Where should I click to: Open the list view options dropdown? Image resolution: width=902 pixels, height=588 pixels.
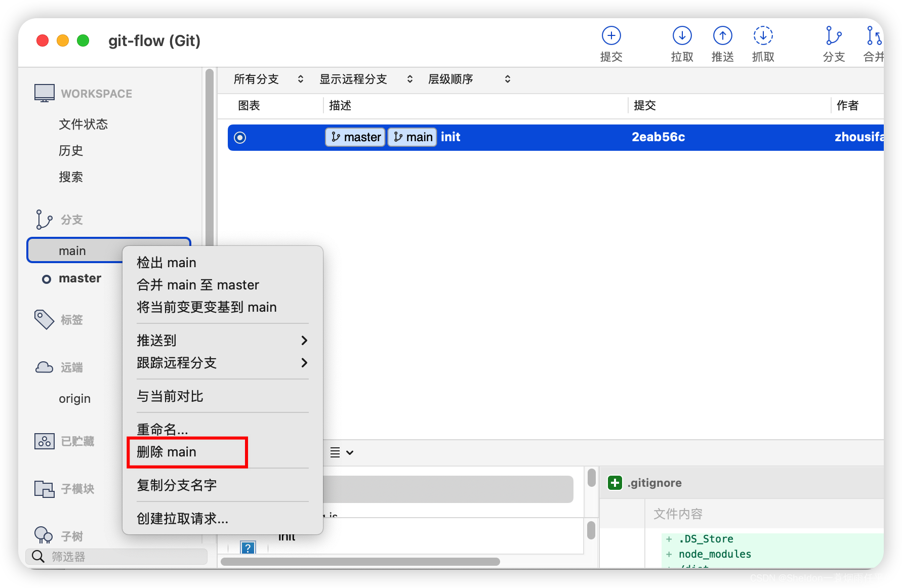coord(342,452)
